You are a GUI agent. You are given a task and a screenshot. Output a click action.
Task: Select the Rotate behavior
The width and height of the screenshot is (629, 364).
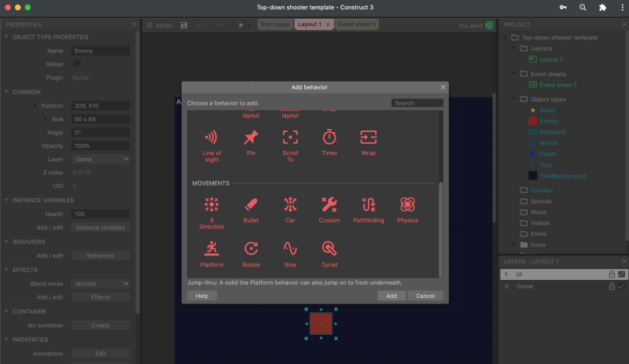[x=251, y=255]
